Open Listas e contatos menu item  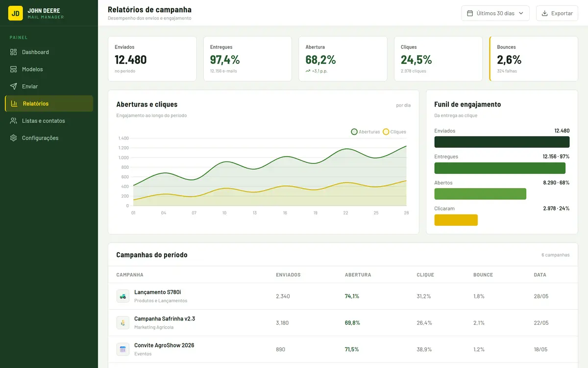pos(49,121)
